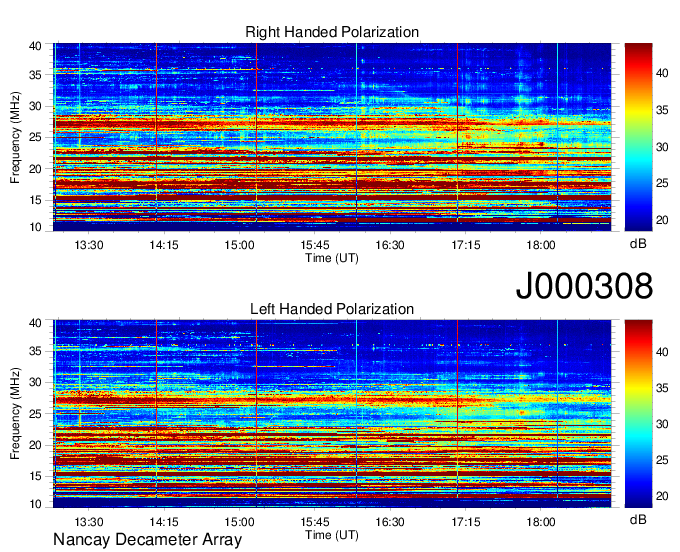Click the 35 MHz tick on the bottom frequency axis
This screenshot has width=680, height=552.
[35, 351]
